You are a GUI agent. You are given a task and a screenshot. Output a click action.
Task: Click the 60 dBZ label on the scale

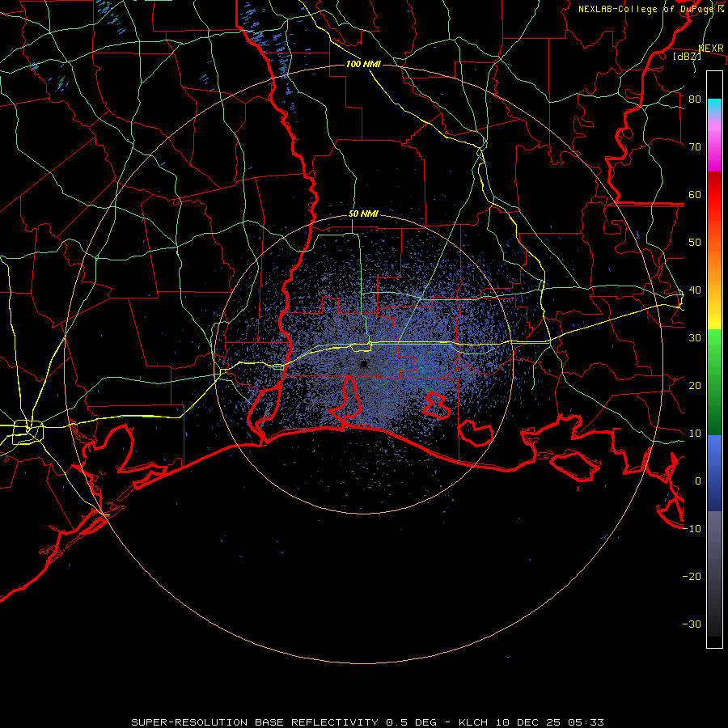[x=695, y=195]
